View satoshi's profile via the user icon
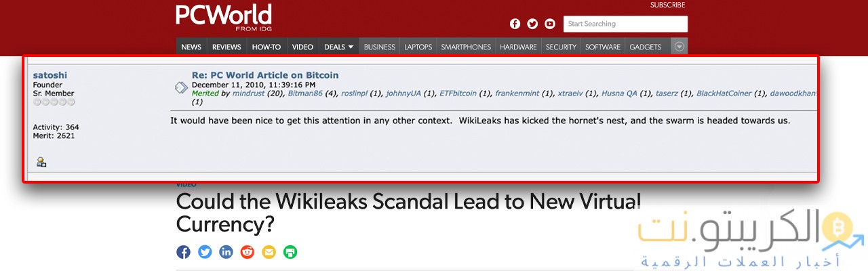 41,162
